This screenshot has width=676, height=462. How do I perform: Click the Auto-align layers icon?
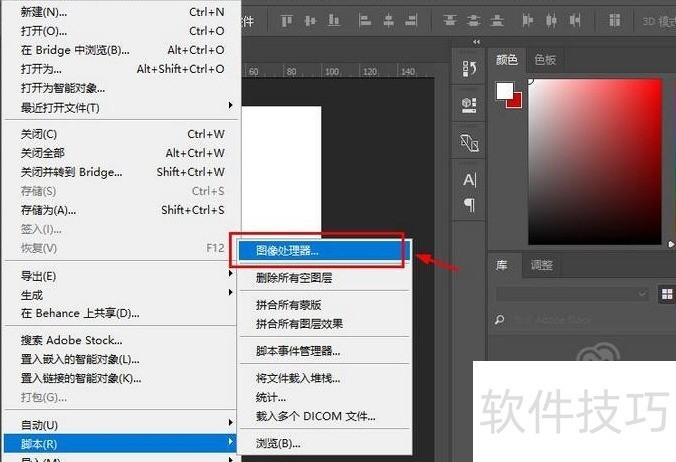click(614, 20)
